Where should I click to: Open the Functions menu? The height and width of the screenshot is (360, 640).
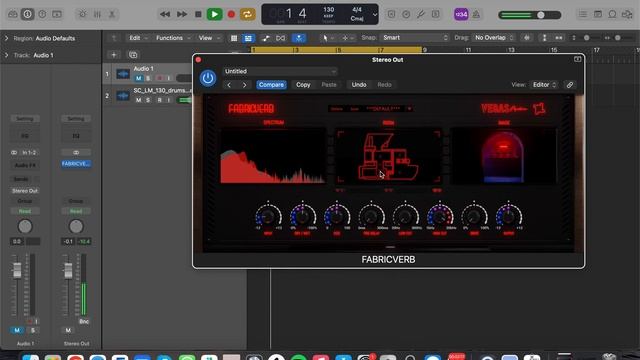[x=173, y=38]
